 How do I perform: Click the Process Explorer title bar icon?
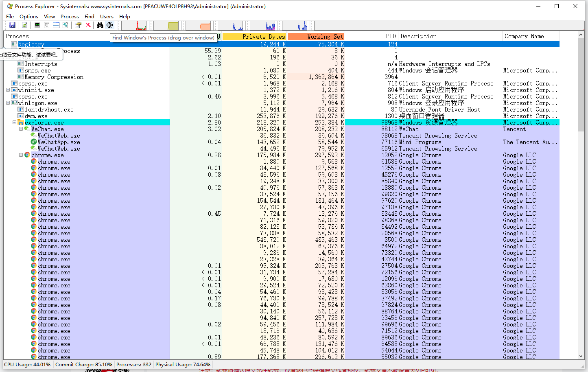click(10, 6)
